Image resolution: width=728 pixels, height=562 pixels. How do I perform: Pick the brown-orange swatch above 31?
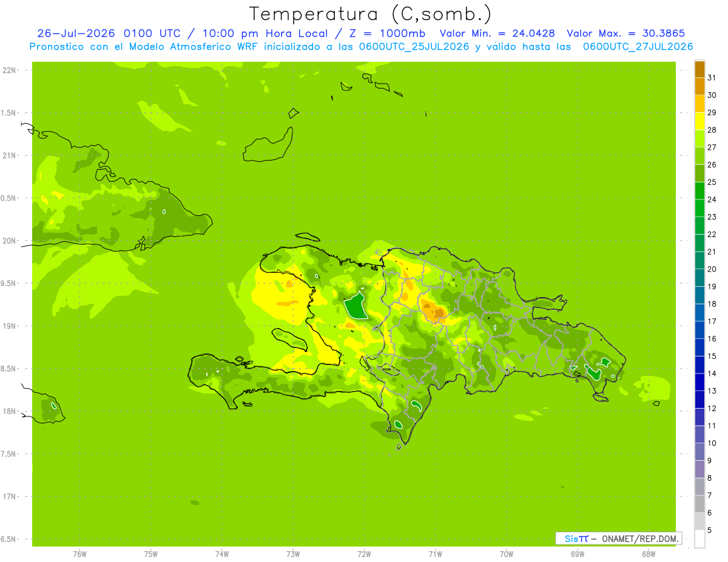point(699,69)
